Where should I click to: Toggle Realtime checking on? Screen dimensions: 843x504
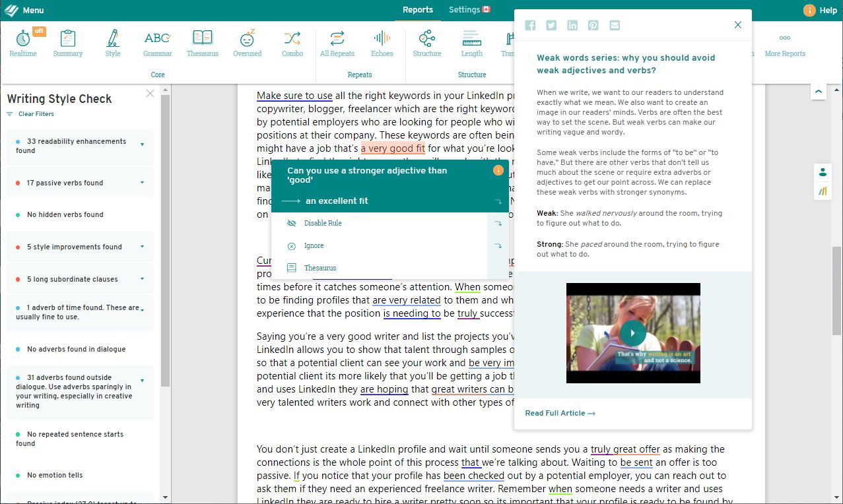tap(23, 43)
